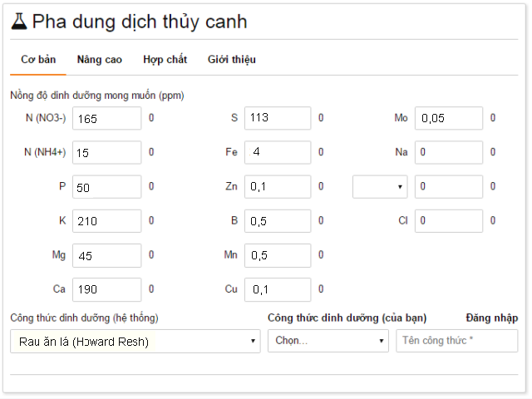The height and width of the screenshot is (399, 532).
Task: Click the flask icon beside the title
Action: pos(19,22)
